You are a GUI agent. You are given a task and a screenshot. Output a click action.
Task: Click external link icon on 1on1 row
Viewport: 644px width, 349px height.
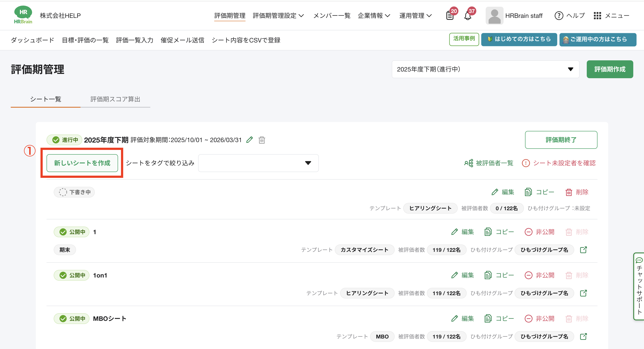click(583, 293)
